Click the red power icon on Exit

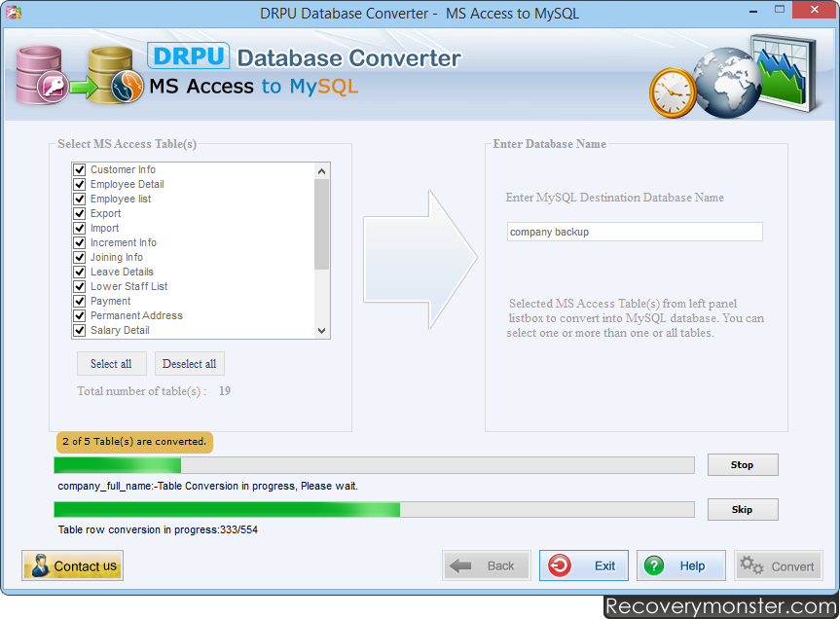(x=560, y=565)
